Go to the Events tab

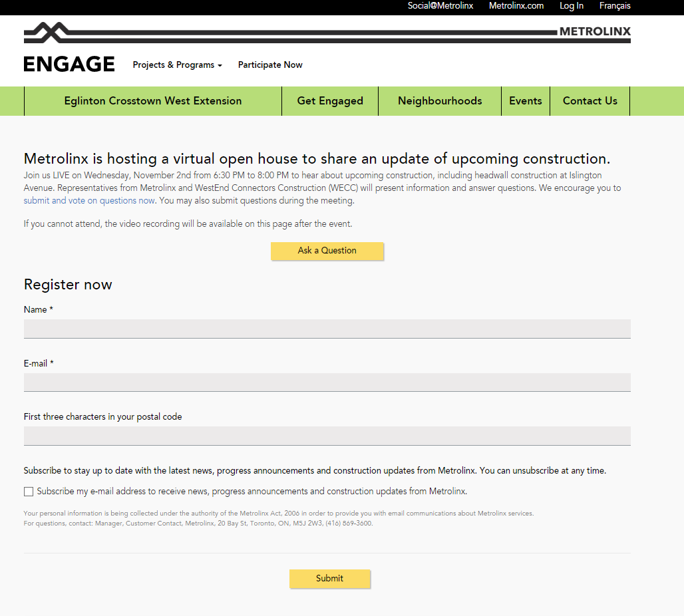click(526, 100)
